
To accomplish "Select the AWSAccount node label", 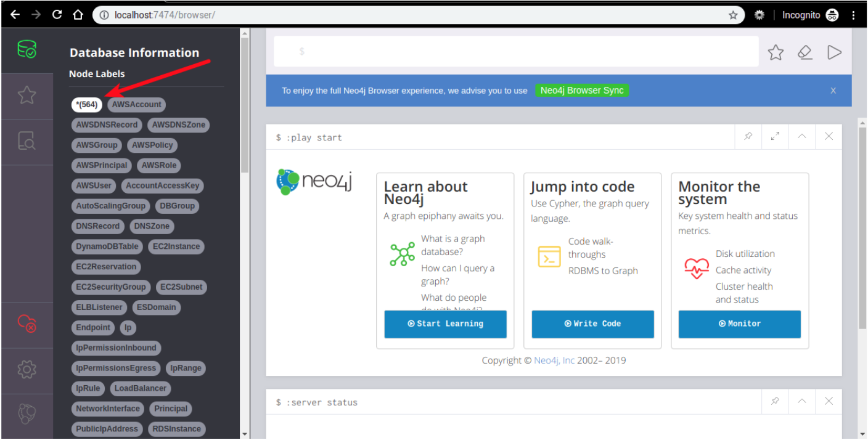I will [136, 105].
